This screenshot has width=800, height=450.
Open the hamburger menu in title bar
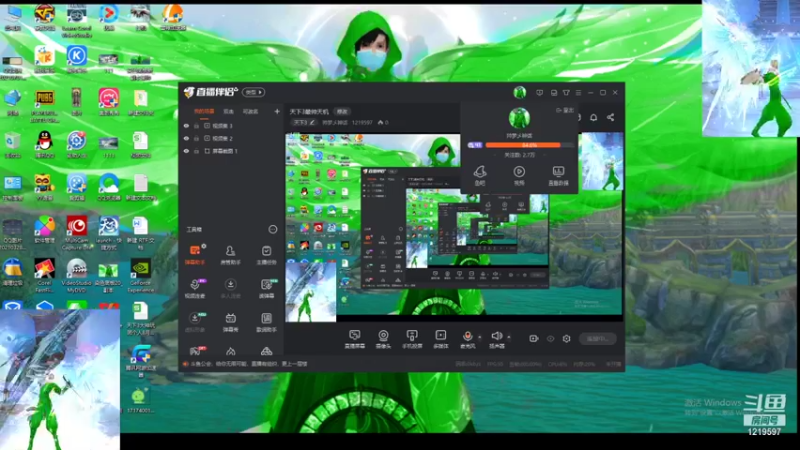tap(578, 93)
